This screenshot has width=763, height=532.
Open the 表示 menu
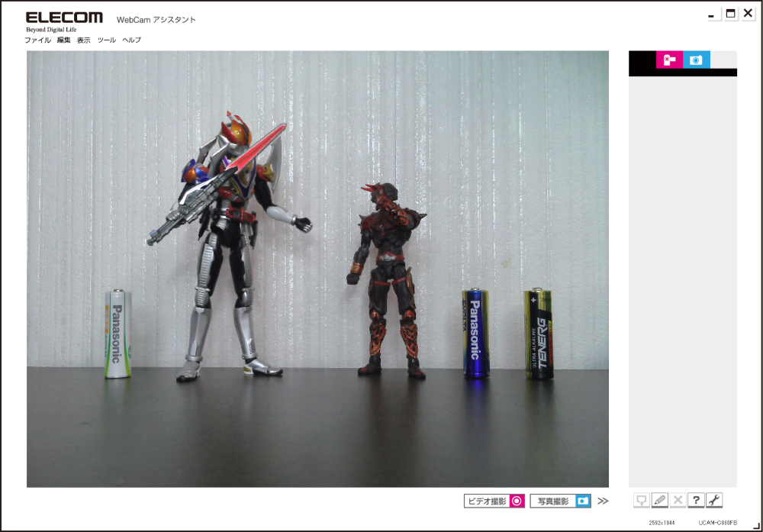click(84, 40)
